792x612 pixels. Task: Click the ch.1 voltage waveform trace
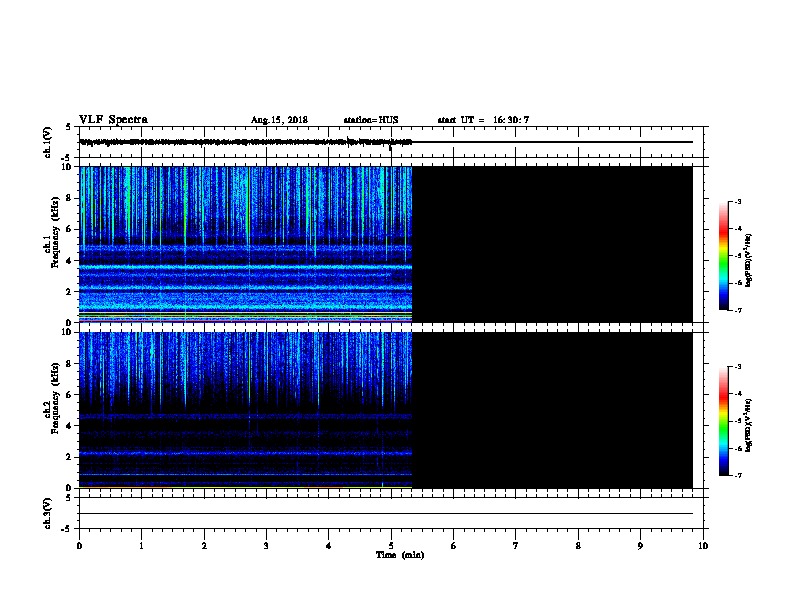[x=245, y=142]
